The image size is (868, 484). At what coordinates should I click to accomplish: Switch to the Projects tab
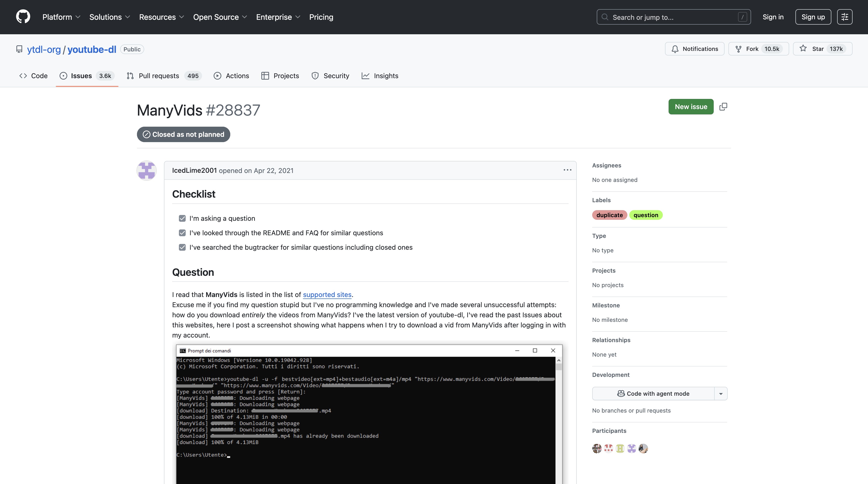[280, 76]
